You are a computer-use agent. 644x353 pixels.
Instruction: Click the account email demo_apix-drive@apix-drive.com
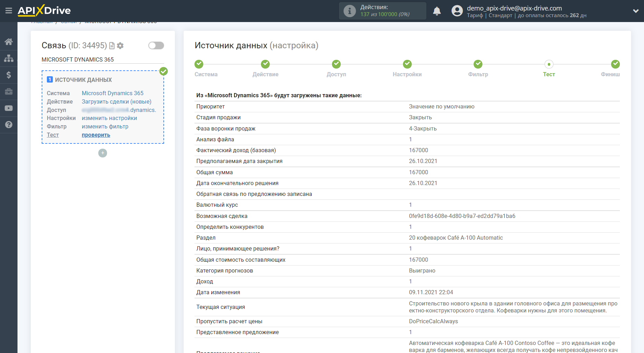pyautogui.click(x=514, y=8)
